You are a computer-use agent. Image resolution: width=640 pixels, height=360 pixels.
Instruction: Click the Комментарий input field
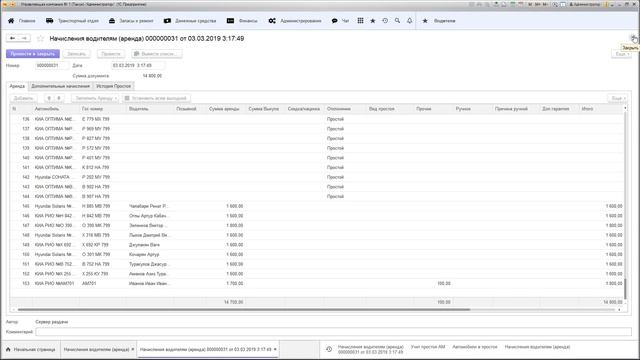pyautogui.click(x=333, y=332)
